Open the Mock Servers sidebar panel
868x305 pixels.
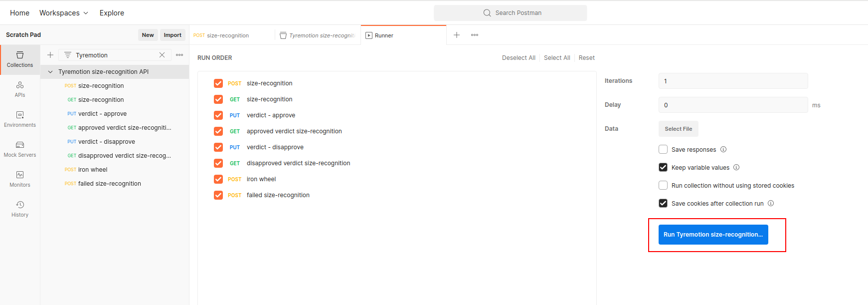[20, 149]
